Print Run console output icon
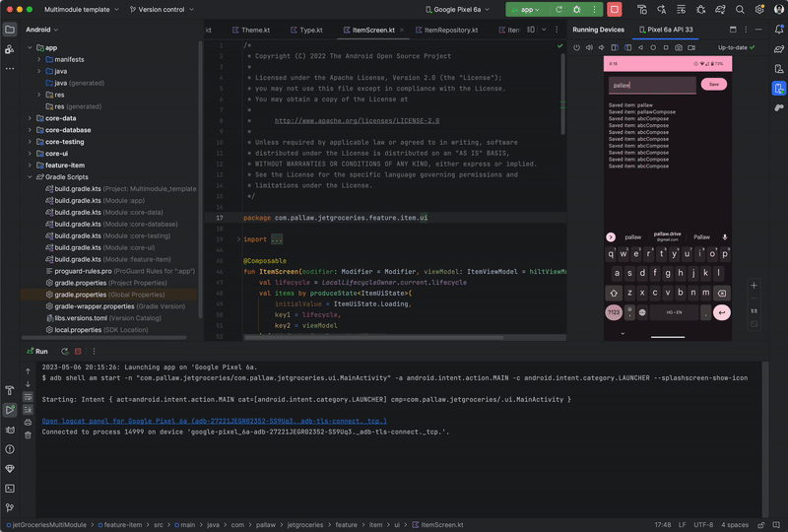 [28, 423]
